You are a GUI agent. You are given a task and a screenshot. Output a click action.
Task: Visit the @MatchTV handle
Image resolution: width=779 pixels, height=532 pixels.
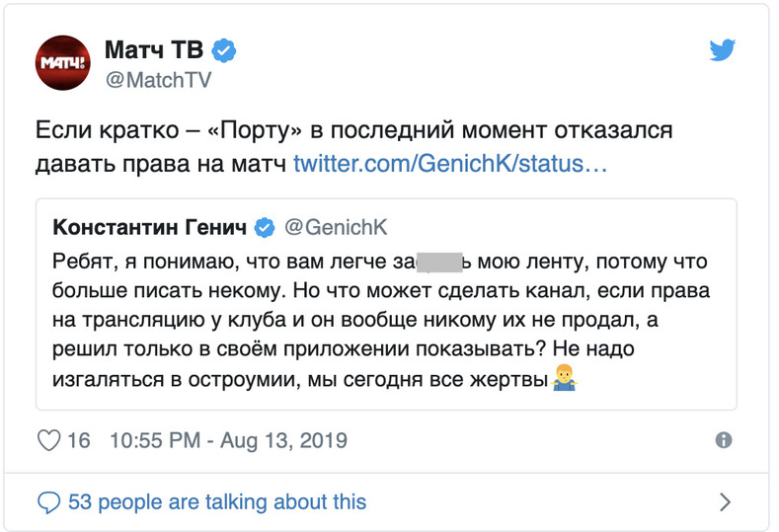[156, 81]
